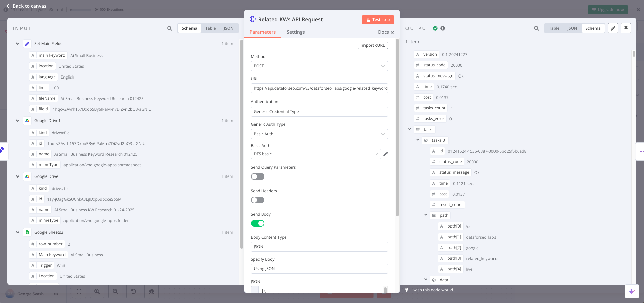Collapse the tasks output tree node

(410, 129)
